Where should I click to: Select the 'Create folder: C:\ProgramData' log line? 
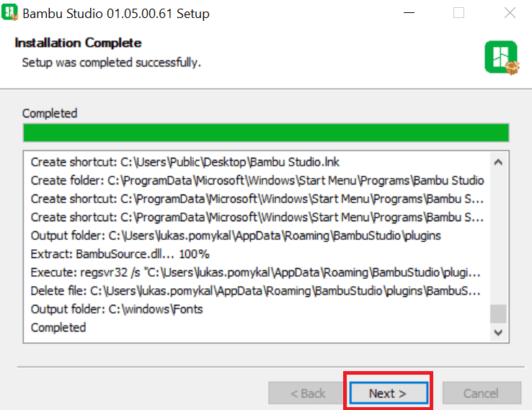tap(257, 180)
